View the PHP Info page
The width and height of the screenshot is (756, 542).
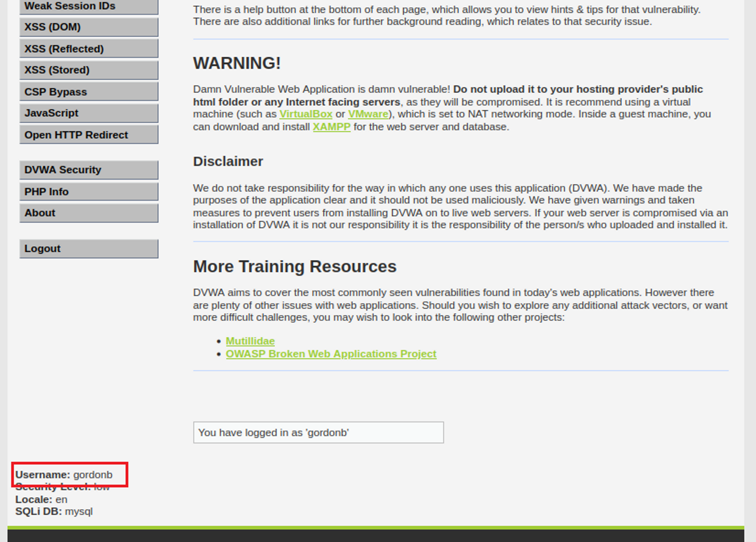88,192
